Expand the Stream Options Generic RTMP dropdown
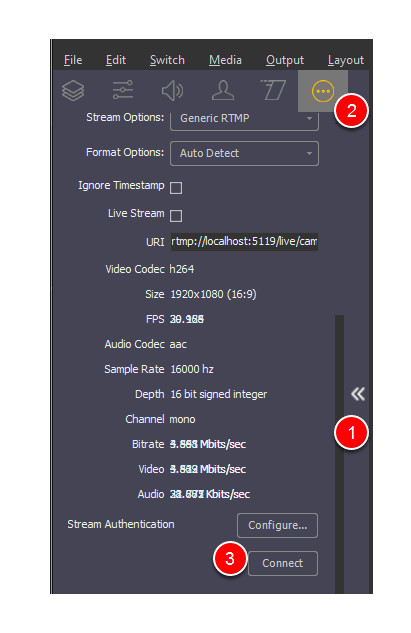 tap(244, 119)
